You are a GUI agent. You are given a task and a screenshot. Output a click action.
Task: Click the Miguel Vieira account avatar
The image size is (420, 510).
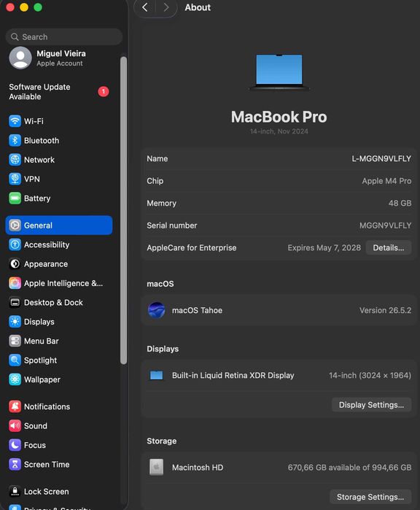coord(20,58)
